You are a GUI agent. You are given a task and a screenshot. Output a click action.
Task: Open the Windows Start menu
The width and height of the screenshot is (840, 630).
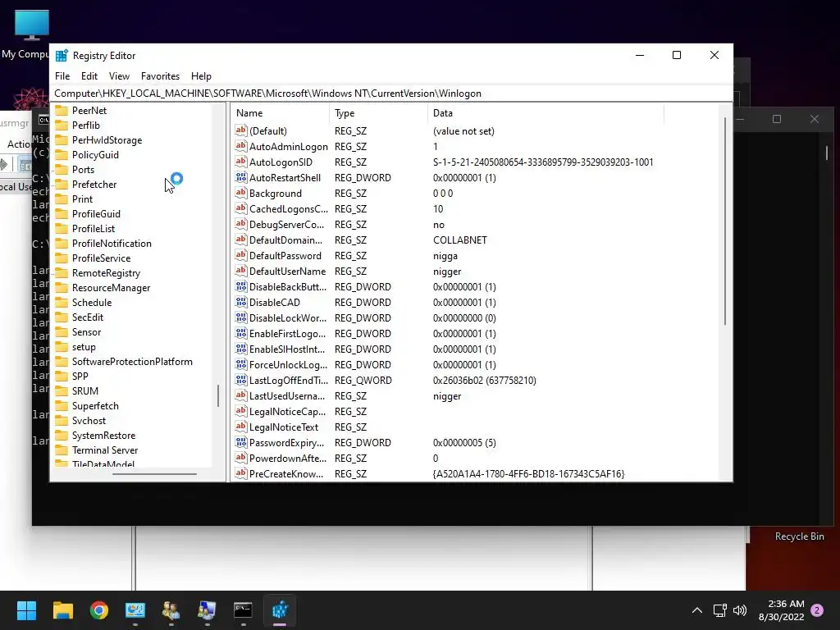26,610
